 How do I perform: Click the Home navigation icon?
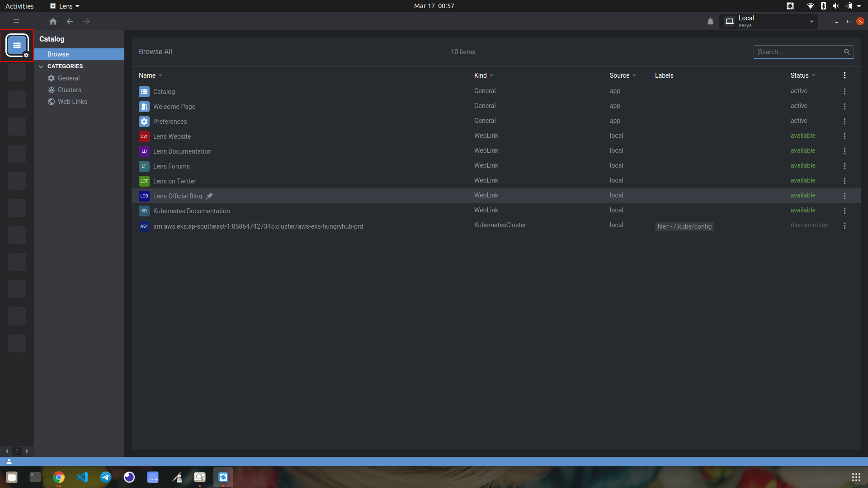[53, 21]
